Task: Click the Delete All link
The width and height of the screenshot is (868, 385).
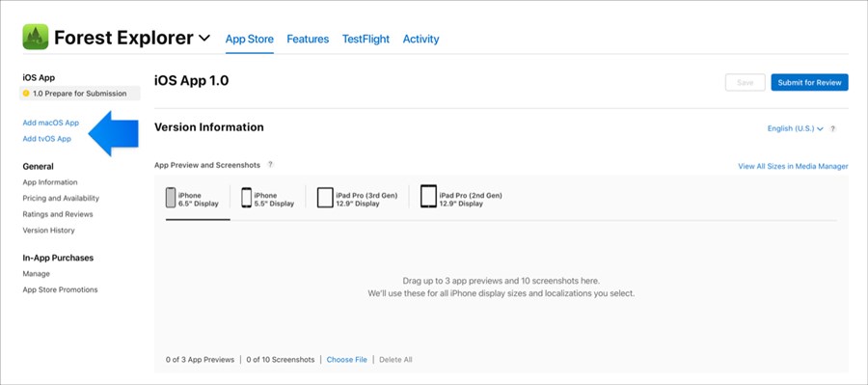Action: pyautogui.click(x=395, y=360)
